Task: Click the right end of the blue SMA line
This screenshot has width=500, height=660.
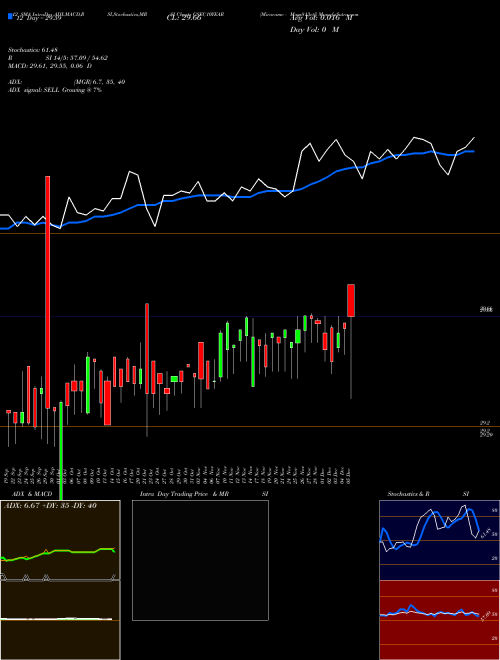Action: pyautogui.click(x=474, y=151)
